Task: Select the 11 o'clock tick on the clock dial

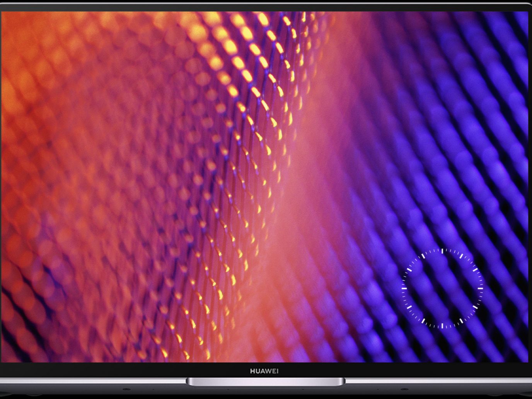Action: (x=423, y=256)
